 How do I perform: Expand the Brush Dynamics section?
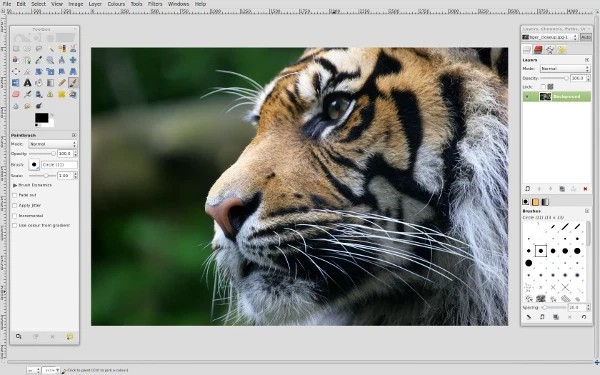15,185
